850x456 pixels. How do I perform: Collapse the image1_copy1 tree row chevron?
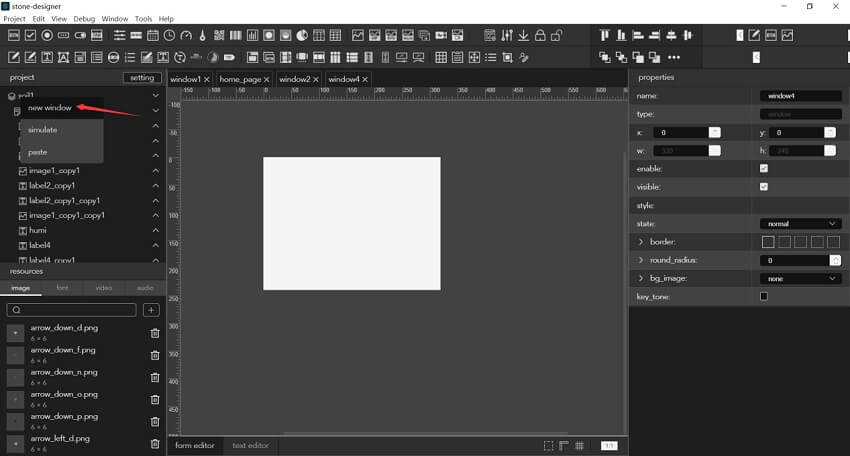(156, 170)
